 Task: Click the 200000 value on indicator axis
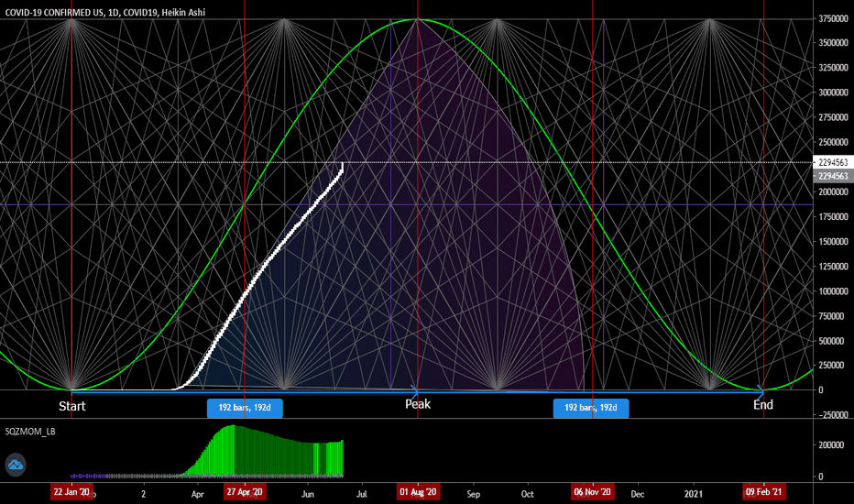point(830,445)
